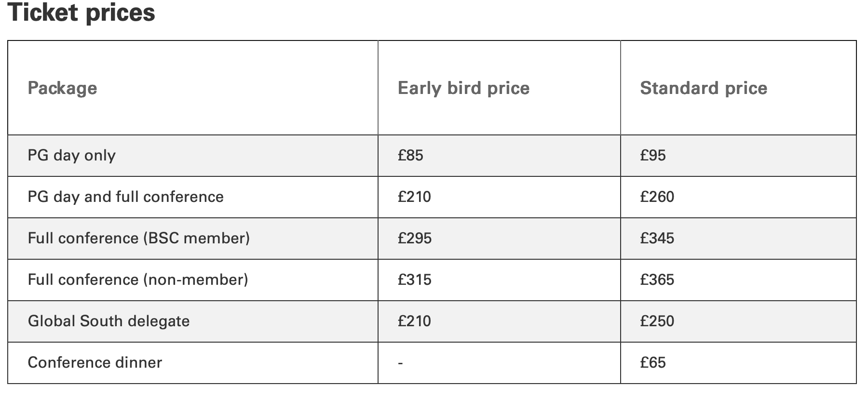Select PG day and full conference cell
Screen dimensions: 868x399
tap(125, 197)
